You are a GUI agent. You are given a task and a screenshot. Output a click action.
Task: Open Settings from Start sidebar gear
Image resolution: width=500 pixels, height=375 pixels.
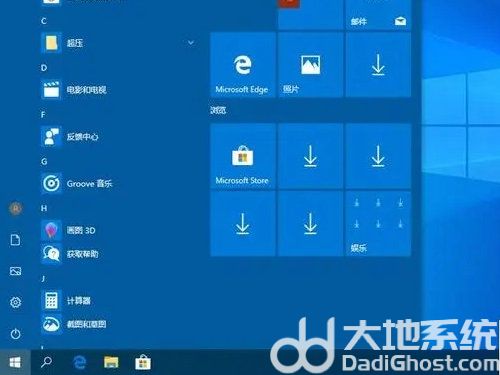point(15,302)
